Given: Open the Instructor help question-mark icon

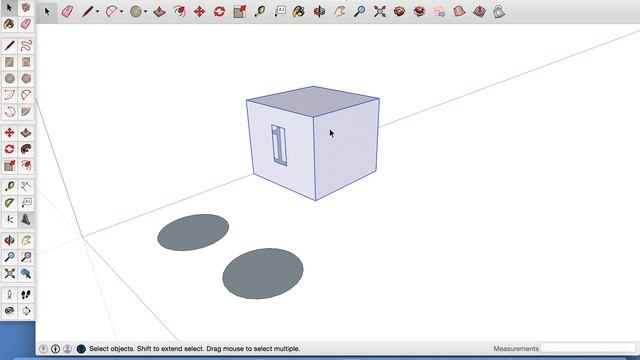Looking at the screenshot, I should [x=81, y=349].
